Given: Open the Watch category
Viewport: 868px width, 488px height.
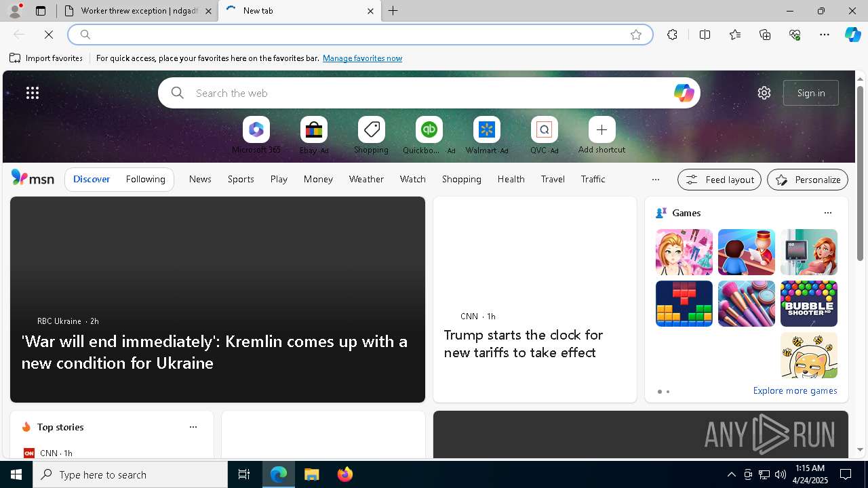Looking at the screenshot, I should tap(413, 179).
